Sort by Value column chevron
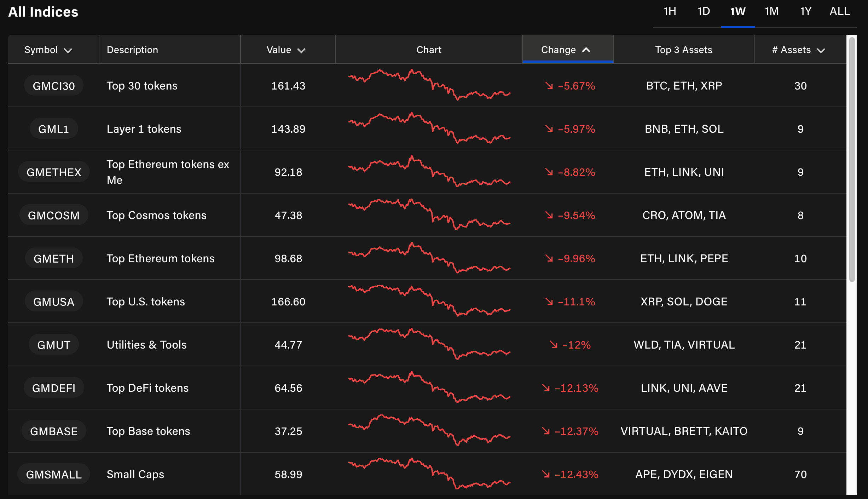 pyautogui.click(x=301, y=51)
